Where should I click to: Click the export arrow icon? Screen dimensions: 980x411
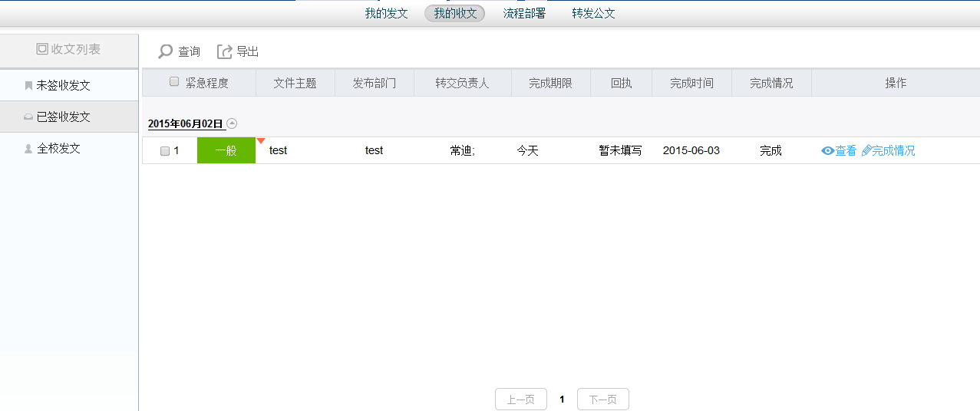coord(225,51)
